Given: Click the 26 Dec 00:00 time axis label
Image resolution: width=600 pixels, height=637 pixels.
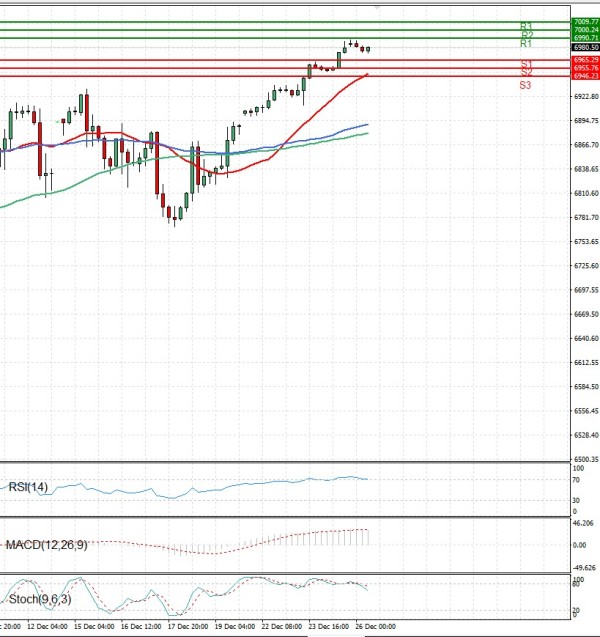Looking at the screenshot, I should (376, 627).
